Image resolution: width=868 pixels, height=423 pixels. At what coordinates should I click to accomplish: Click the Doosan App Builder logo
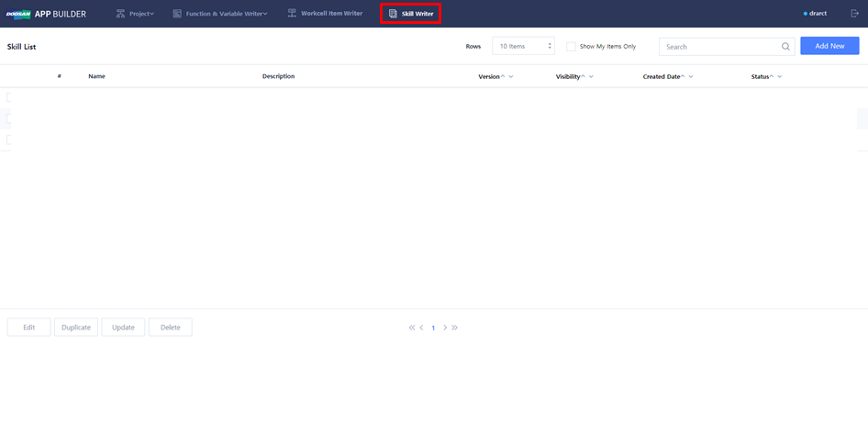point(46,14)
